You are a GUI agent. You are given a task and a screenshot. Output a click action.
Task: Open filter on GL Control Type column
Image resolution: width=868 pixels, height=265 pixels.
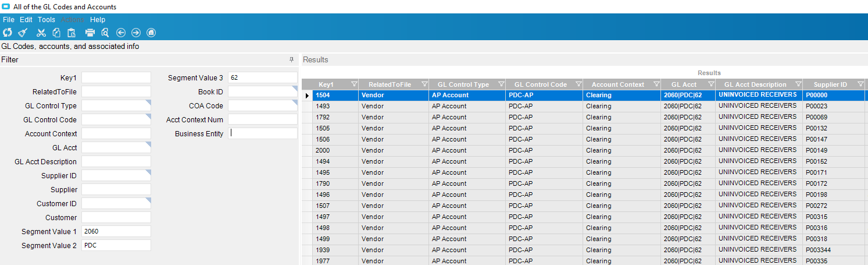[x=501, y=84]
